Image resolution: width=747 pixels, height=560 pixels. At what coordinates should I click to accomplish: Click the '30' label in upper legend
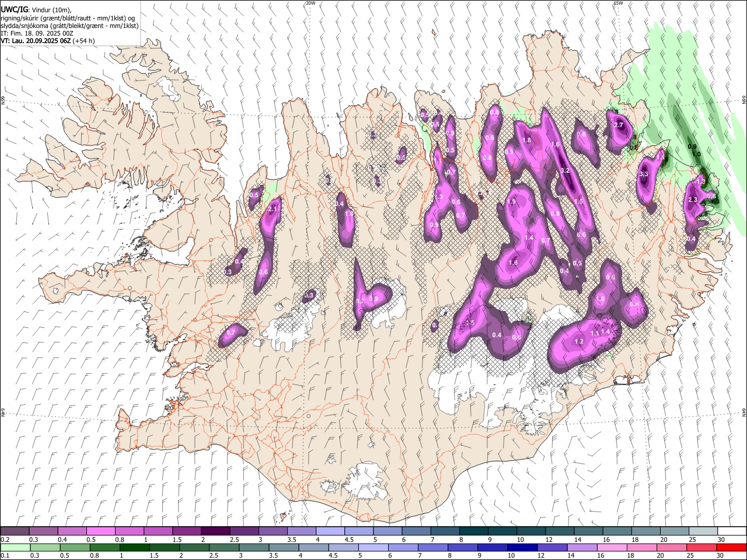tap(720, 540)
